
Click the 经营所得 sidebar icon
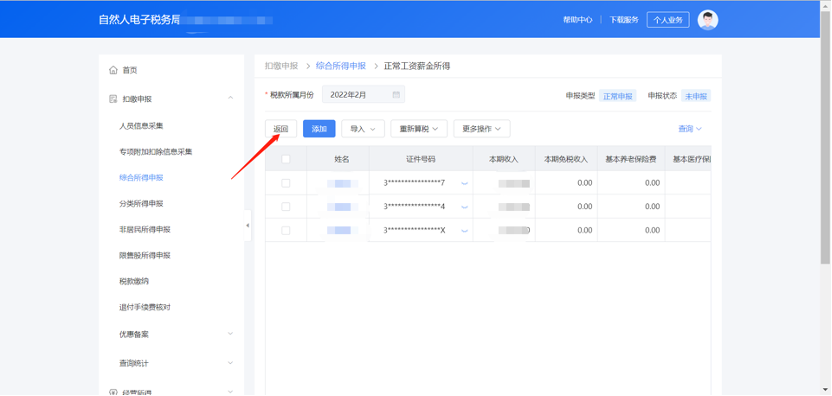click(x=112, y=392)
